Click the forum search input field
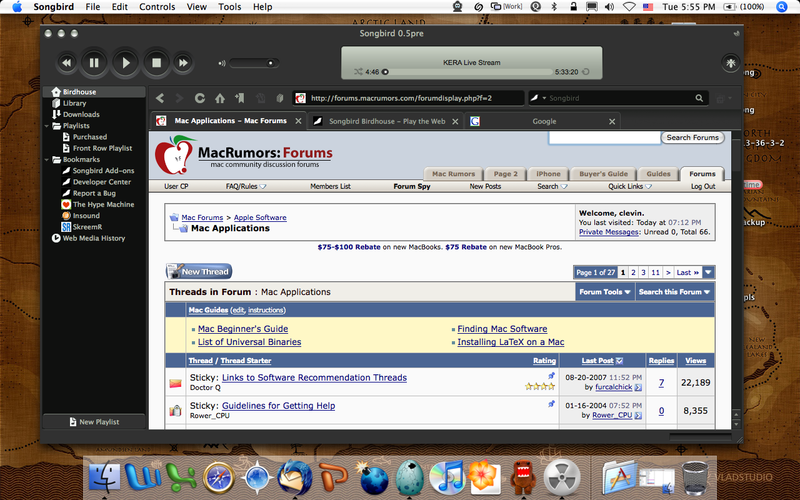This screenshot has height=500, width=800. coord(604,138)
